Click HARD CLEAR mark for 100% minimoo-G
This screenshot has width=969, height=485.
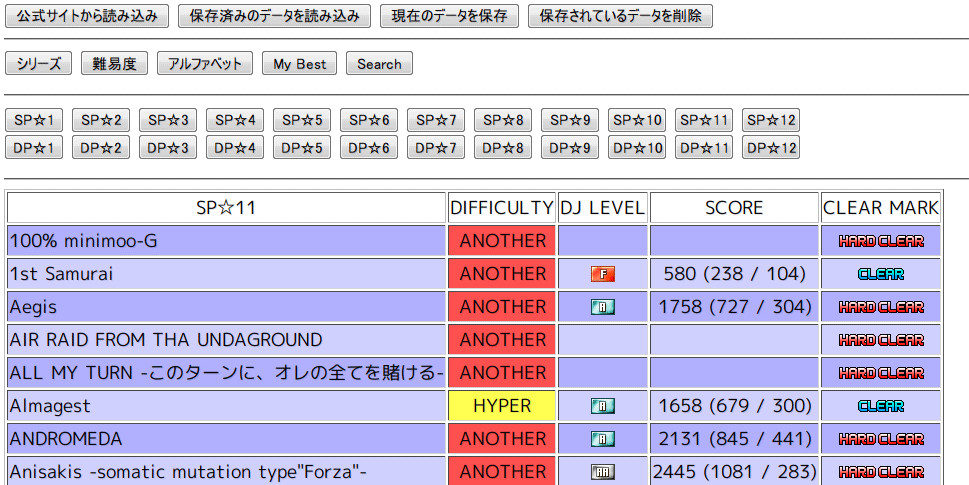881,241
